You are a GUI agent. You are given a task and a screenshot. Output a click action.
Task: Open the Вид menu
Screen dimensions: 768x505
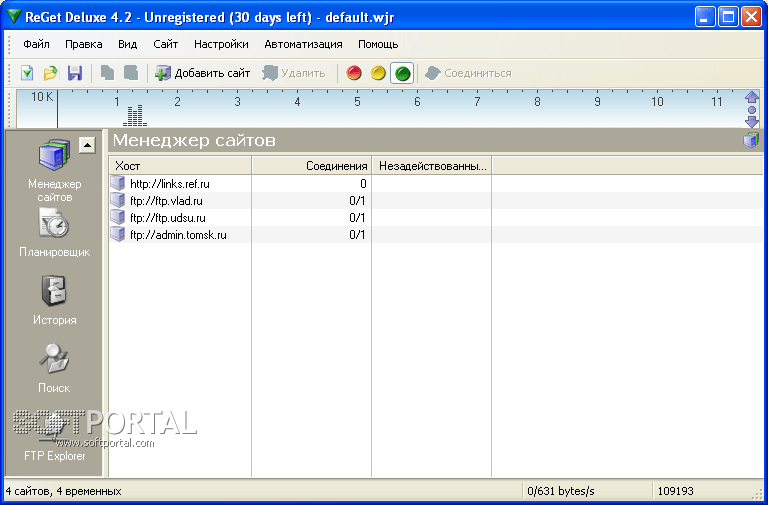pyautogui.click(x=127, y=44)
